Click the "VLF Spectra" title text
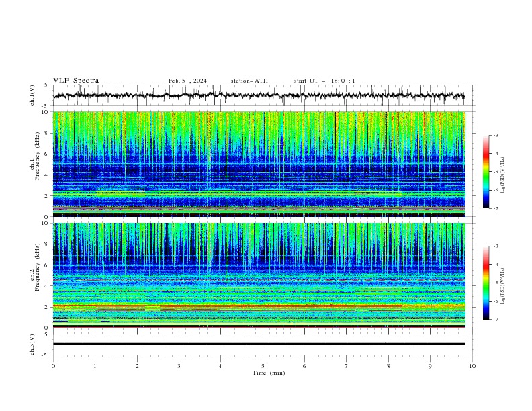Screen dimensions: 532x411 76,81
